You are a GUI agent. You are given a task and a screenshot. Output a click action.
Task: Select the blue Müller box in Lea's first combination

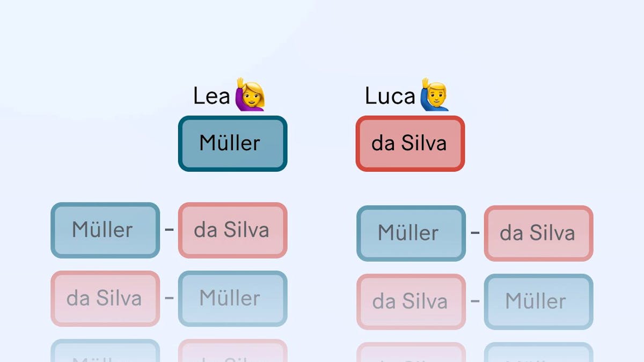point(105,230)
